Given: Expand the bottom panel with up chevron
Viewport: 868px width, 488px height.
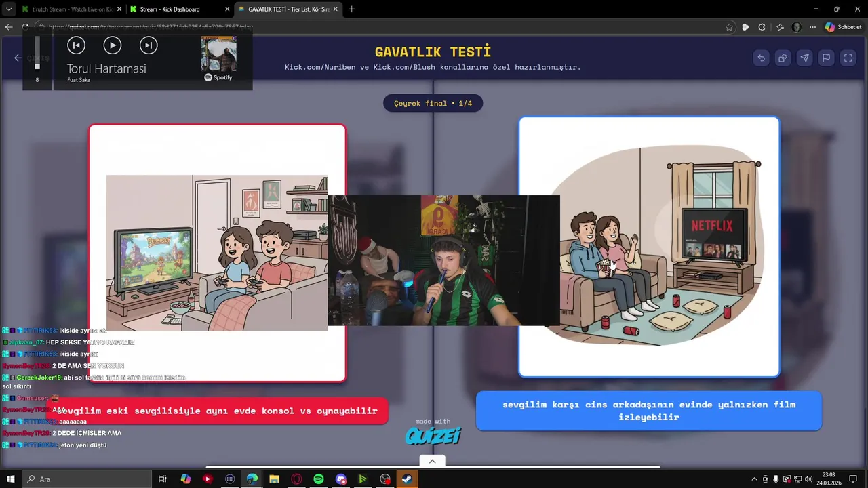Looking at the screenshot, I should tap(432, 461).
